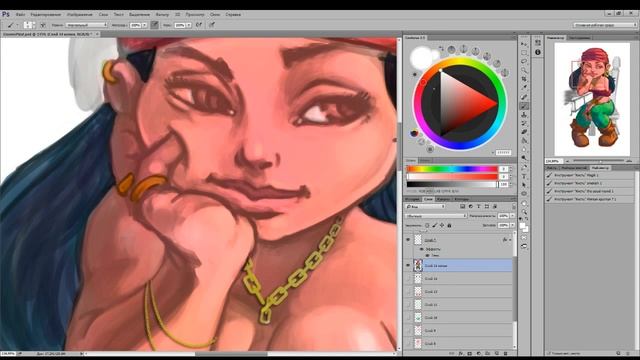Click the saturation slider bar in Coolorus
This screenshot has width=640, height=360.
pos(452,177)
